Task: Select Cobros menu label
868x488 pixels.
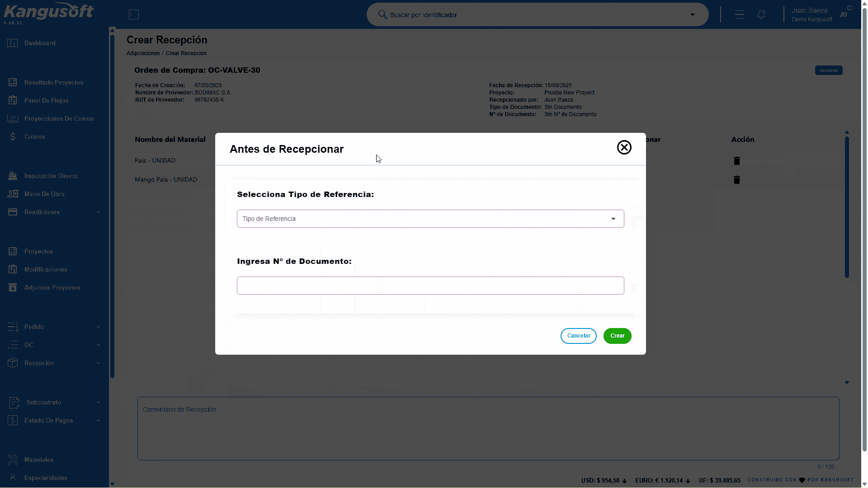Action: click(x=35, y=136)
